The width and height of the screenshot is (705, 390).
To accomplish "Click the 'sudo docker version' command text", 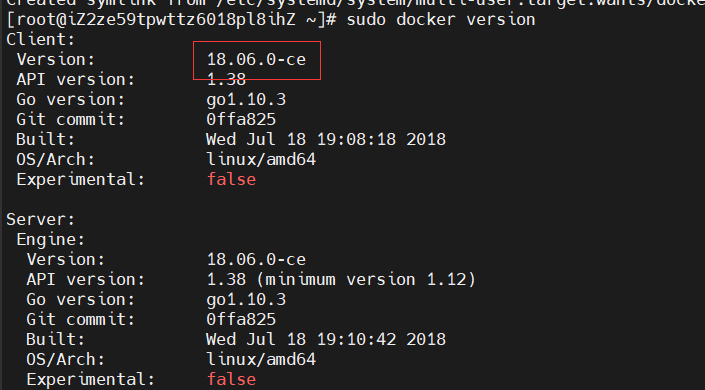I will [441, 20].
